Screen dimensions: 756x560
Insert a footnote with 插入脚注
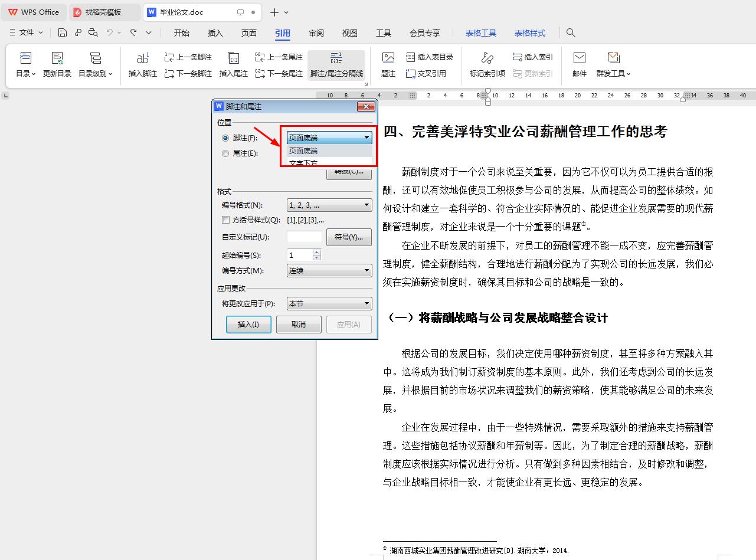point(142,65)
